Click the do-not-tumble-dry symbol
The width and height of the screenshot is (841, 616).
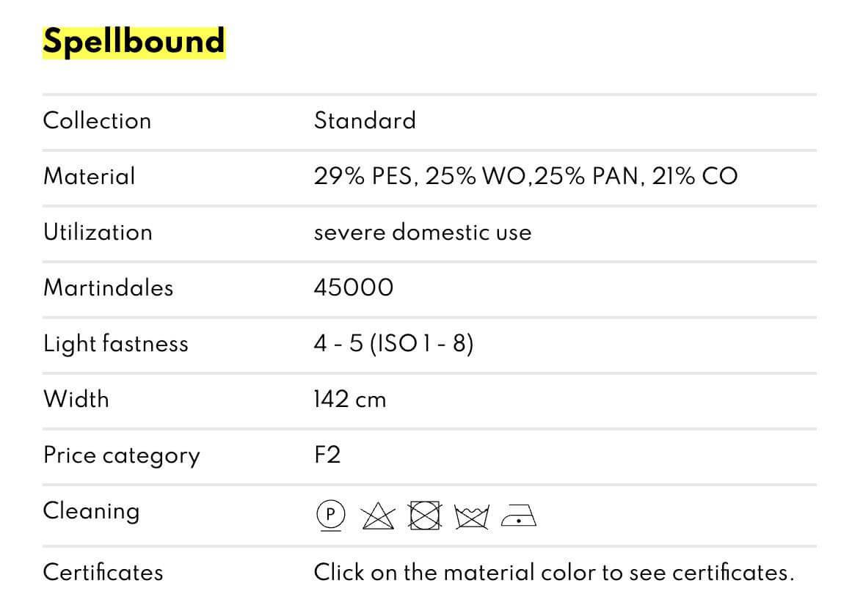click(425, 516)
